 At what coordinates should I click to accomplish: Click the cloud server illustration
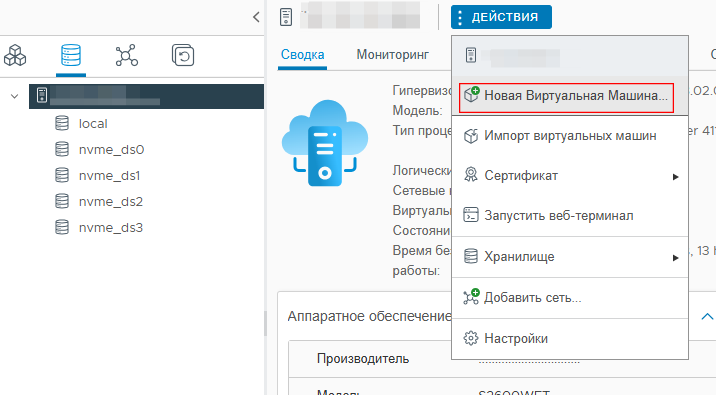click(x=325, y=143)
